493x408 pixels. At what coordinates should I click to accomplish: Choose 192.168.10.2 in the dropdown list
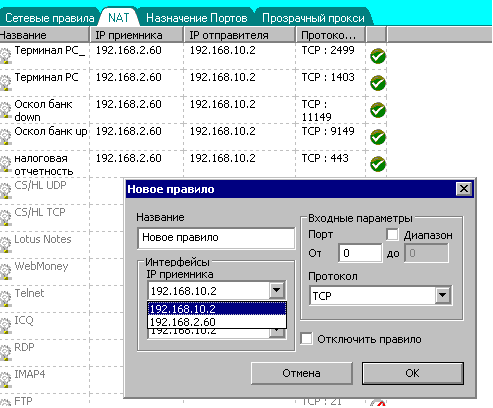pos(217,309)
